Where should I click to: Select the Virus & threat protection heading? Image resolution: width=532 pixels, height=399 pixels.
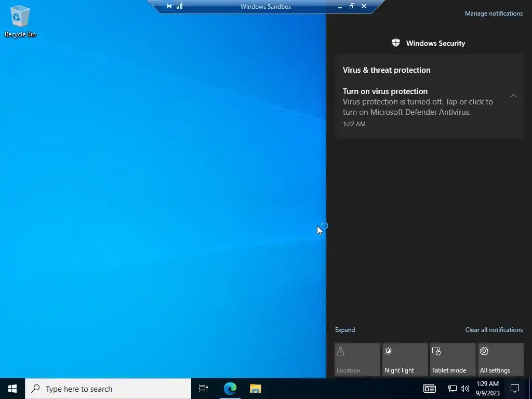(x=387, y=70)
